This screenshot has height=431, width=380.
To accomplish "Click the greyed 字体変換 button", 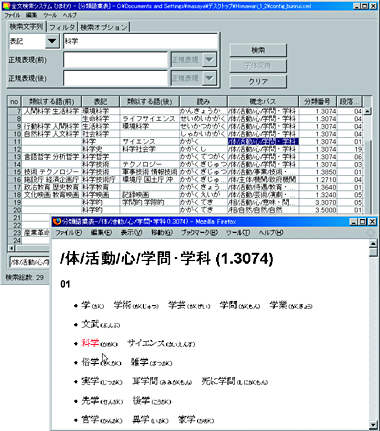I will (x=258, y=66).
